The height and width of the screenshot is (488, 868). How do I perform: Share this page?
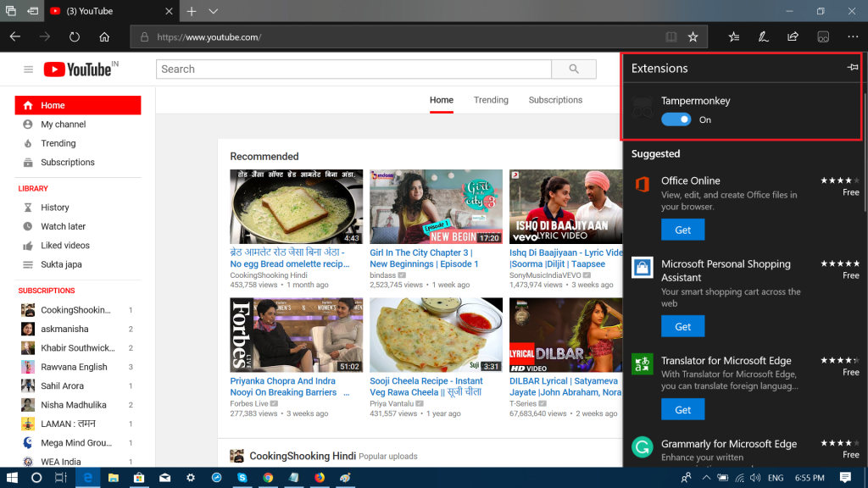(793, 37)
